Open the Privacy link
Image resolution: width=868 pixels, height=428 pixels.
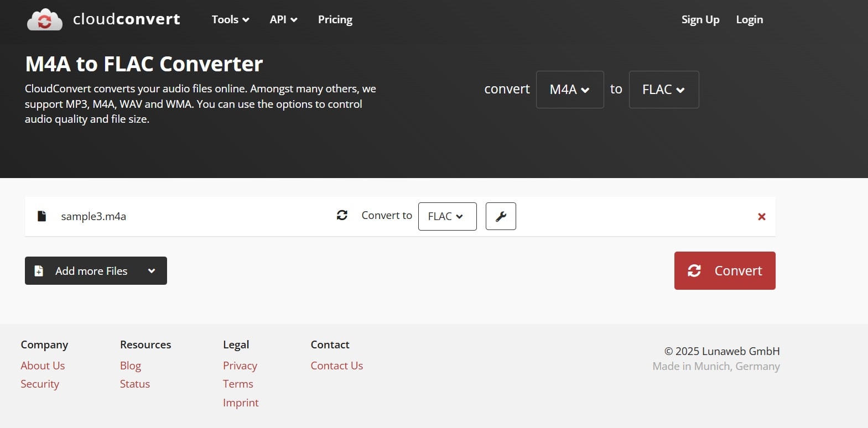(240, 366)
